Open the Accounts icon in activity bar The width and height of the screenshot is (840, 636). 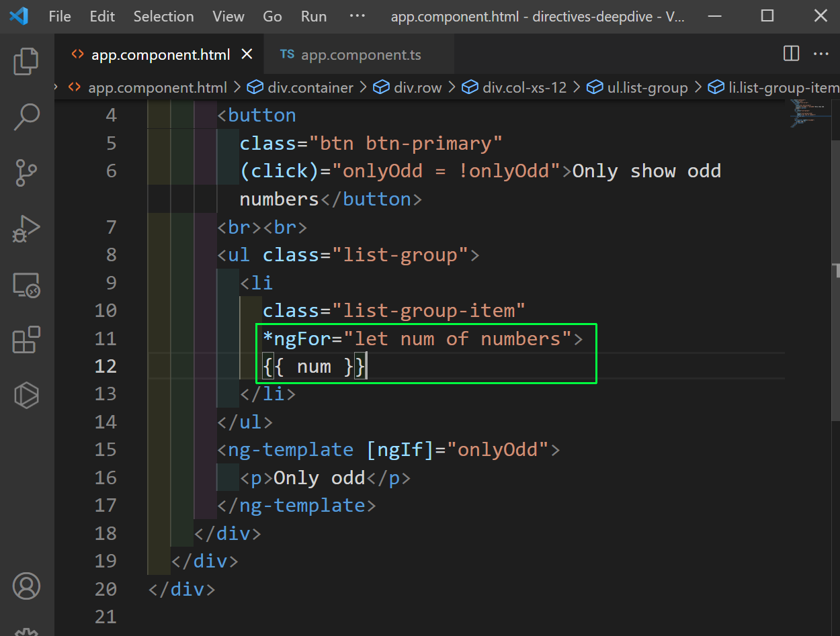(26, 586)
